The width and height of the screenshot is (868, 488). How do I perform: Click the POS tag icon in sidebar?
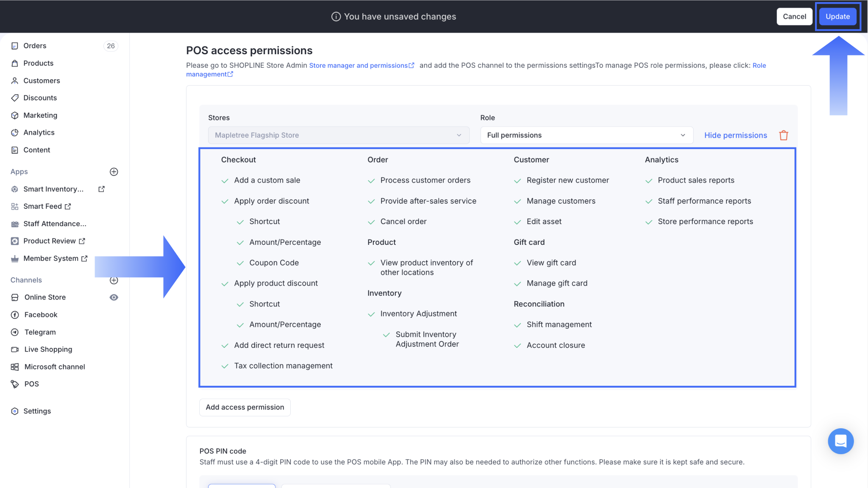point(15,384)
